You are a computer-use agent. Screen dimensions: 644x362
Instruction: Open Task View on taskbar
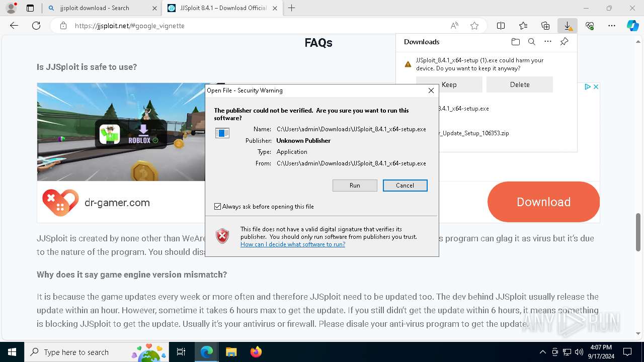click(x=182, y=352)
